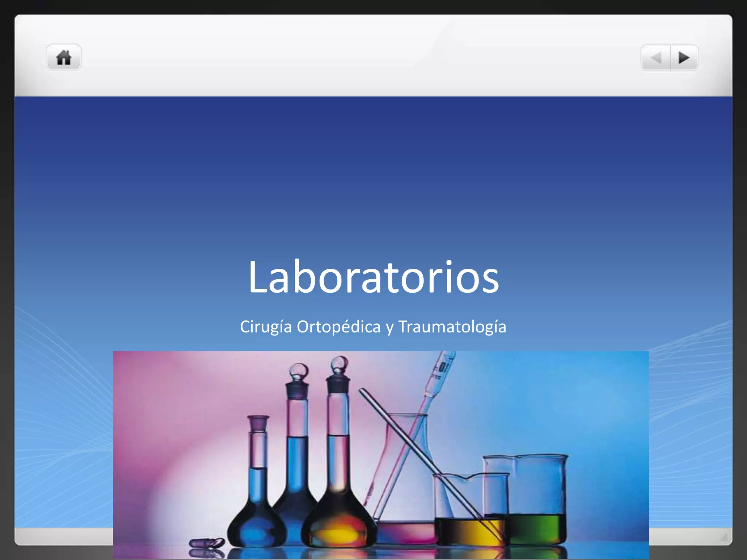Click the Cirugía Ortopédica y Traumatología subtitle
Image resolution: width=747 pixels, height=560 pixels.
(373, 326)
